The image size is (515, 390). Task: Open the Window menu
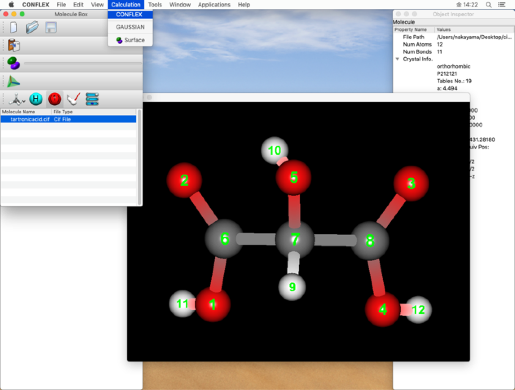click(180, 5)
